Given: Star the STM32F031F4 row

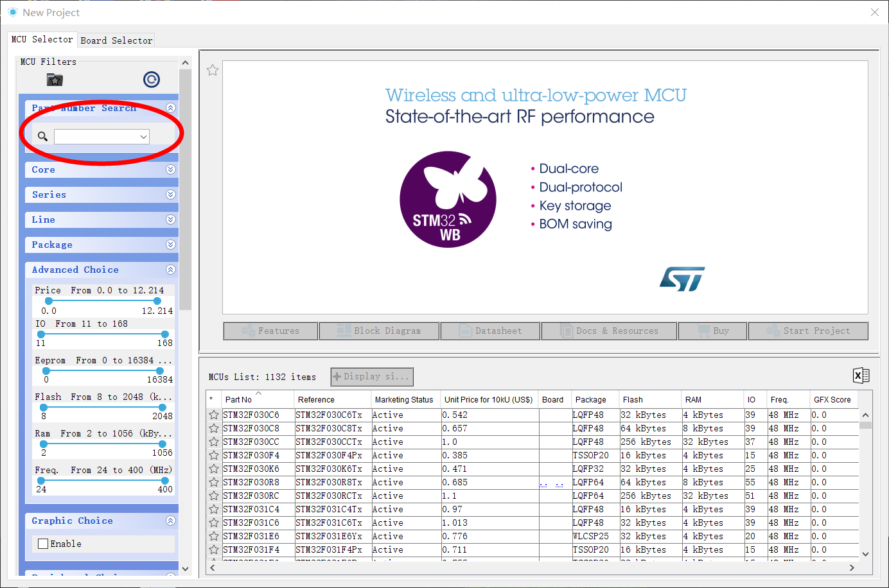Looking at the screenshot, I should point(214,550).
